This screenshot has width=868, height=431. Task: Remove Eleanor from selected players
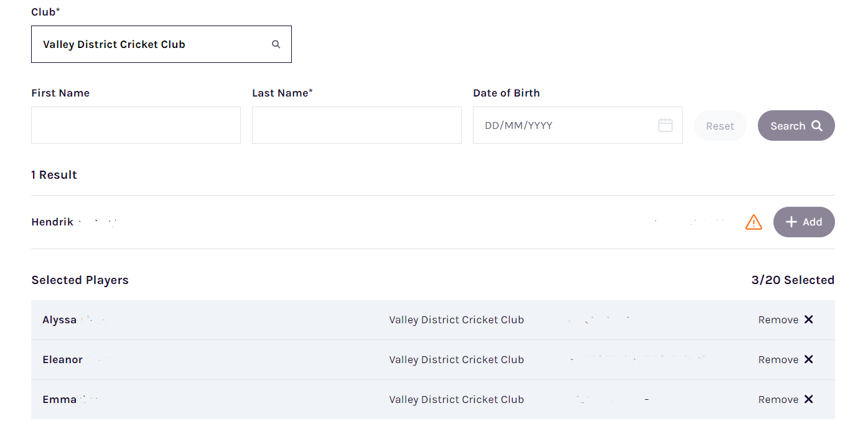coord(785,359)
